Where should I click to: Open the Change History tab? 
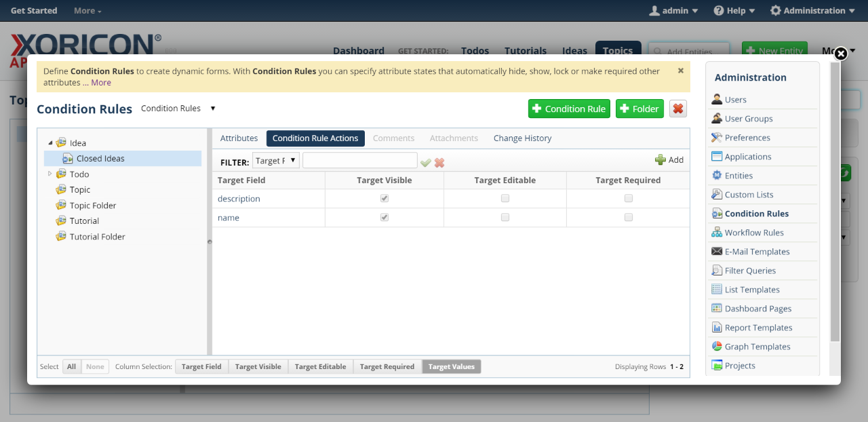(522, 138)
